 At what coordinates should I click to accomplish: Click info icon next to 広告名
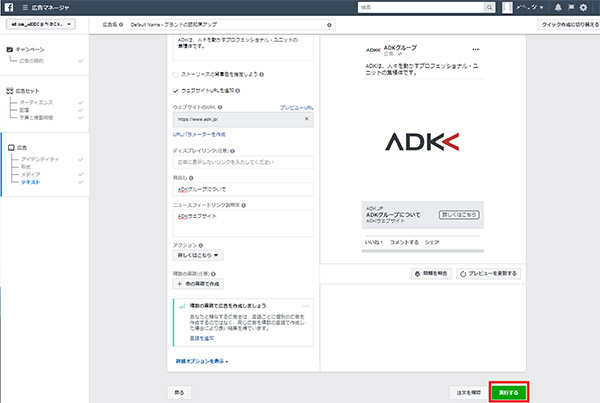121,24
